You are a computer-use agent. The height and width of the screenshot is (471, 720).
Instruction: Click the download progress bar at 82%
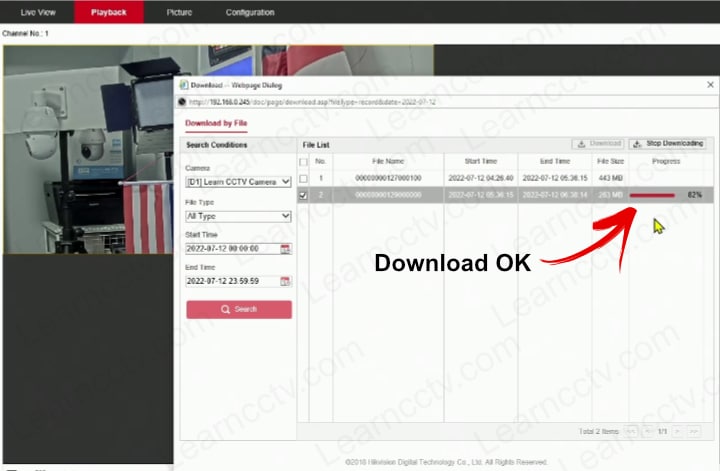click(652, 195)
